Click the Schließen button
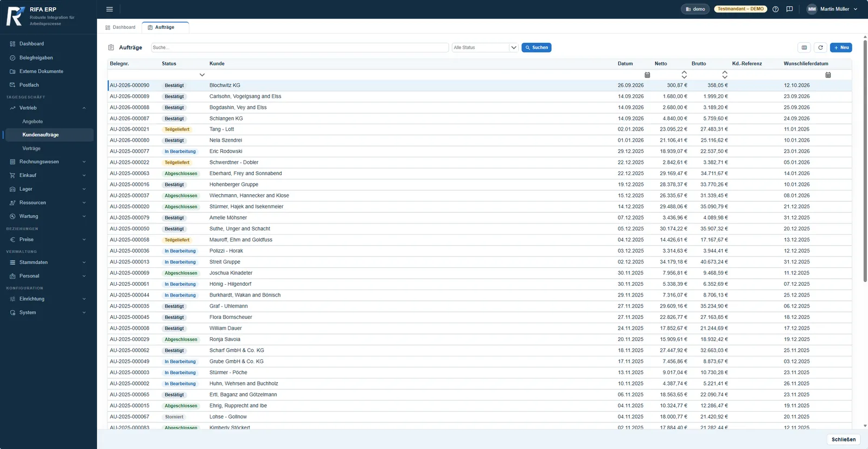The width and height of the screenshot is (868, 449). (844, 440)
